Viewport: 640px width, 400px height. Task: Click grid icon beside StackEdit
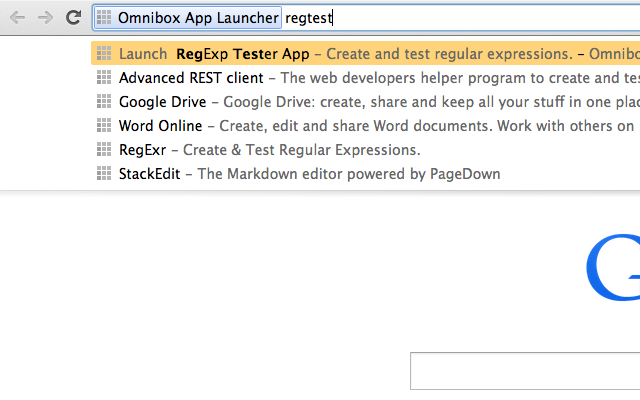point(104,173)
